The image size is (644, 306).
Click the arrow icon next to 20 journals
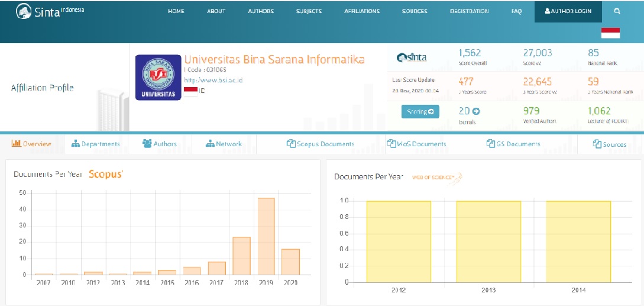(475, 111)
